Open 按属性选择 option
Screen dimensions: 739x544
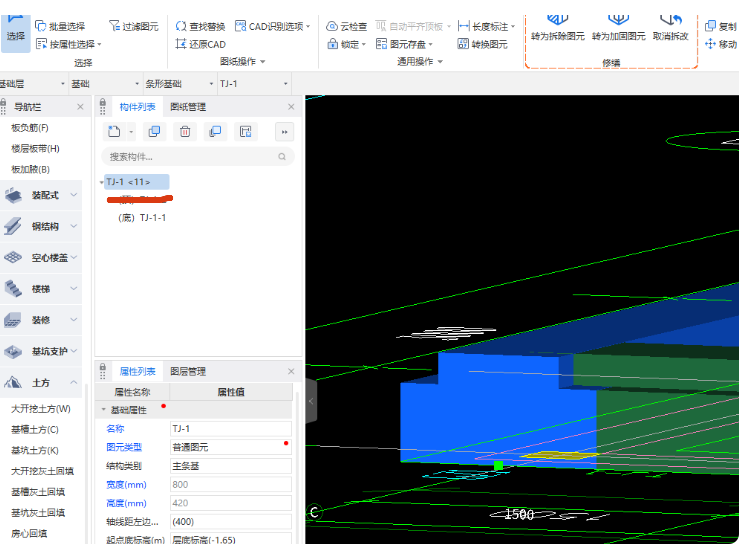coord(69,44)
